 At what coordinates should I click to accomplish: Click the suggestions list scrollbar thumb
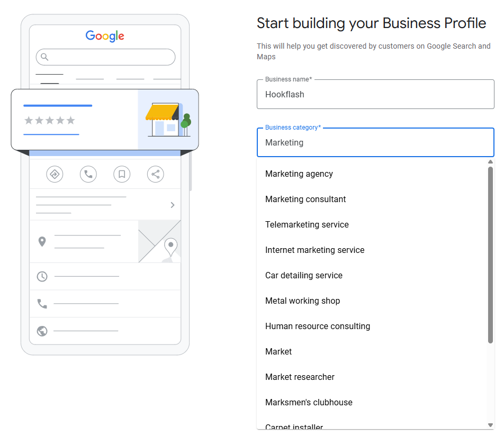tap(490, 255)
